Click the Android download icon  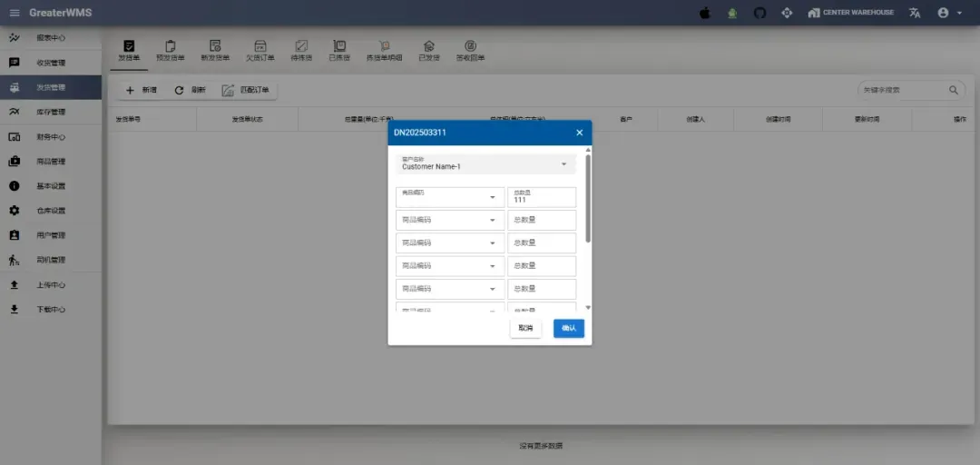pos(732,13)
